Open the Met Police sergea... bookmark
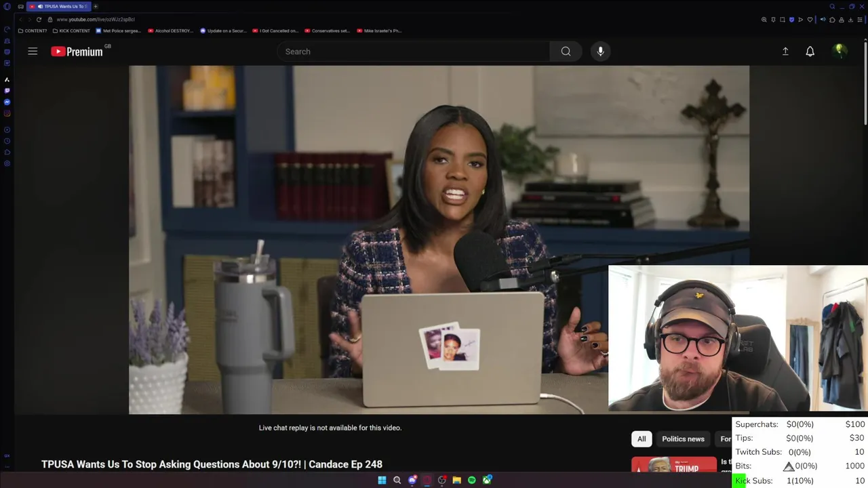868x488 pixels. click(119, 30)
